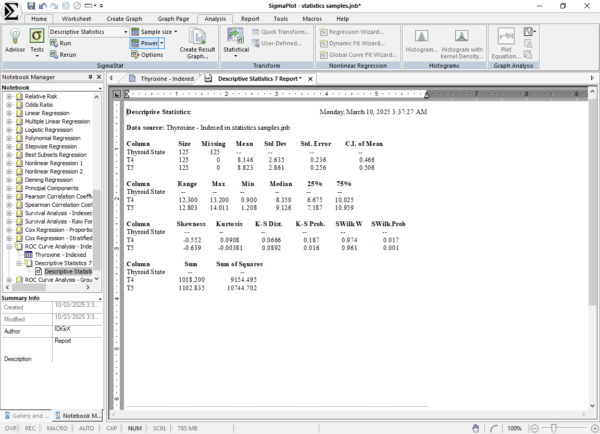
Task: Open the quick access toolbar customize arrow
Action: (101, 6)
